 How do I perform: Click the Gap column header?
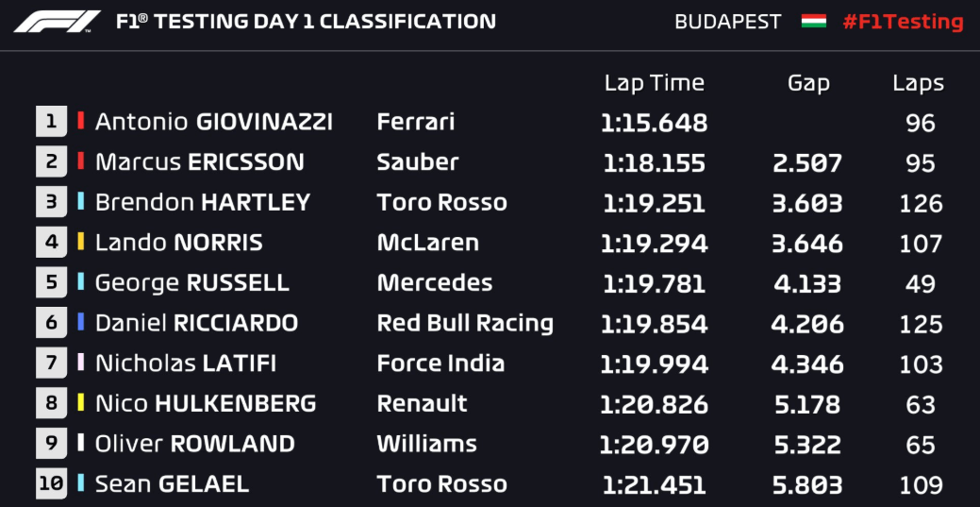point(808,83)
